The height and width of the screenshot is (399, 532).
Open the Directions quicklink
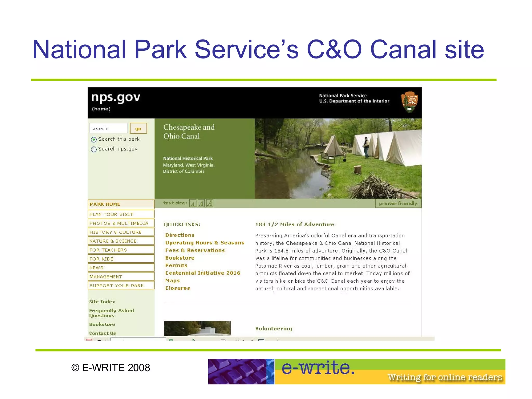[180, 235]
